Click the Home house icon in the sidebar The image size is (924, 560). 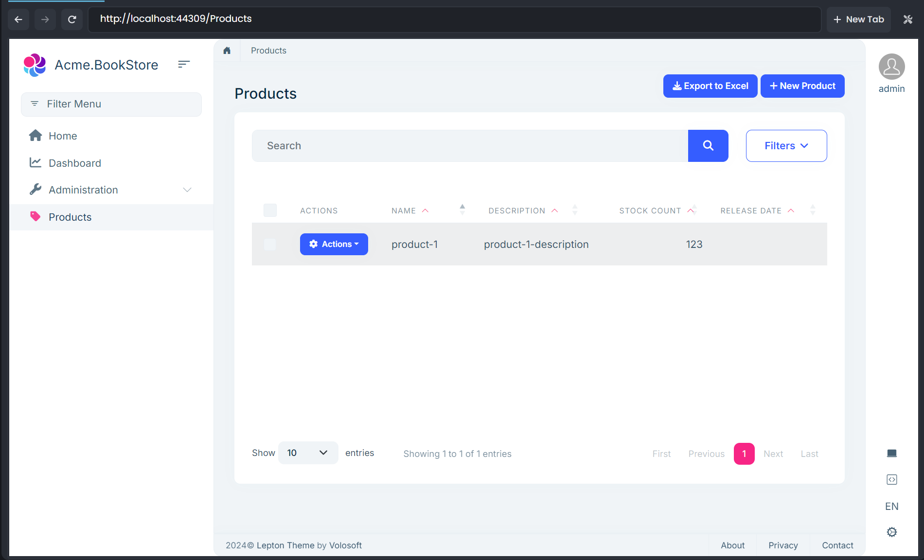(36, 136)
